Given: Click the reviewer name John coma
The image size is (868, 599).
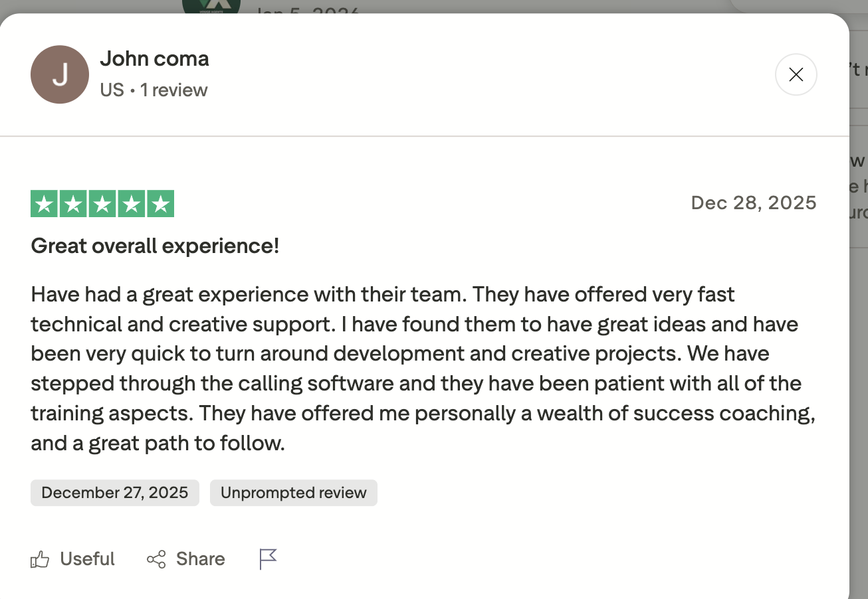Looking at the screenshot, I should click(154, 59).
